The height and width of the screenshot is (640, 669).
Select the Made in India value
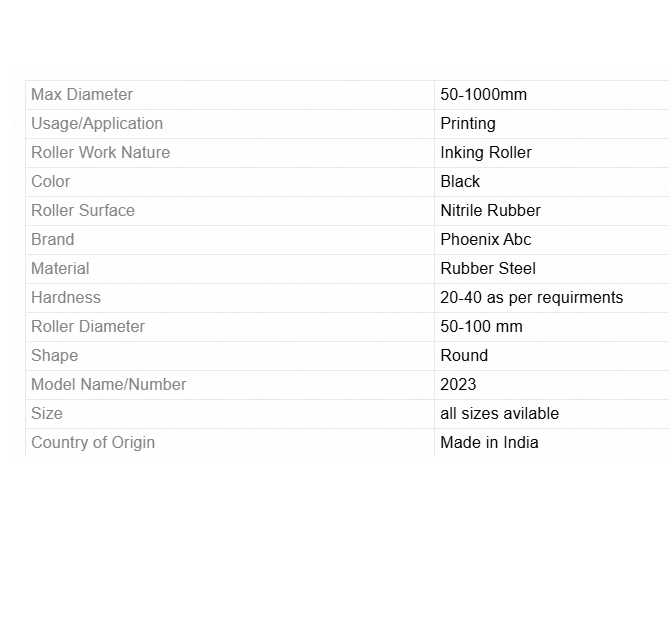489,443
